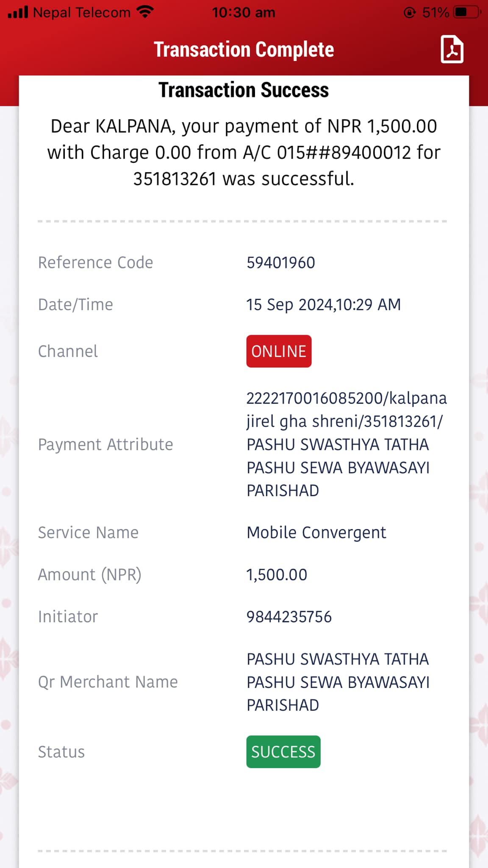Tap the Transaction Success heading
This screenshot has width=488, height=868.
point(244,90)
